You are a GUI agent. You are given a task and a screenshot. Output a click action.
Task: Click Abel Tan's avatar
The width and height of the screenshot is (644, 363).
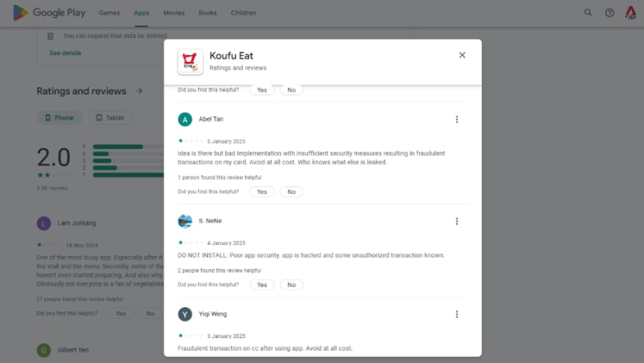coord(185,119)
